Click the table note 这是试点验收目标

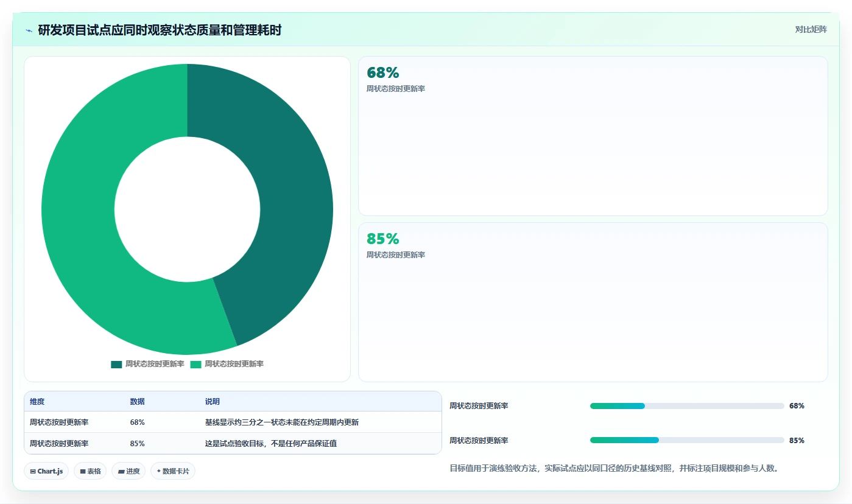point(271,444)
